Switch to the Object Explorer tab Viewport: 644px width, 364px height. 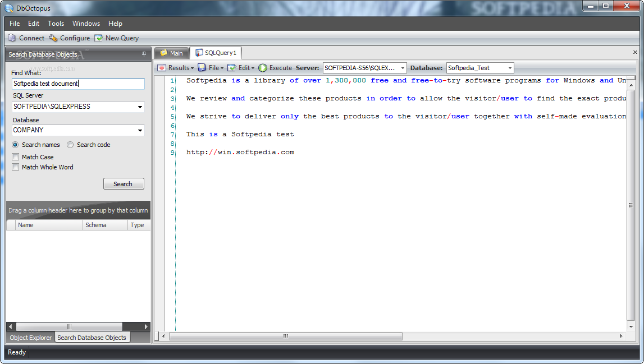[31, 337]
